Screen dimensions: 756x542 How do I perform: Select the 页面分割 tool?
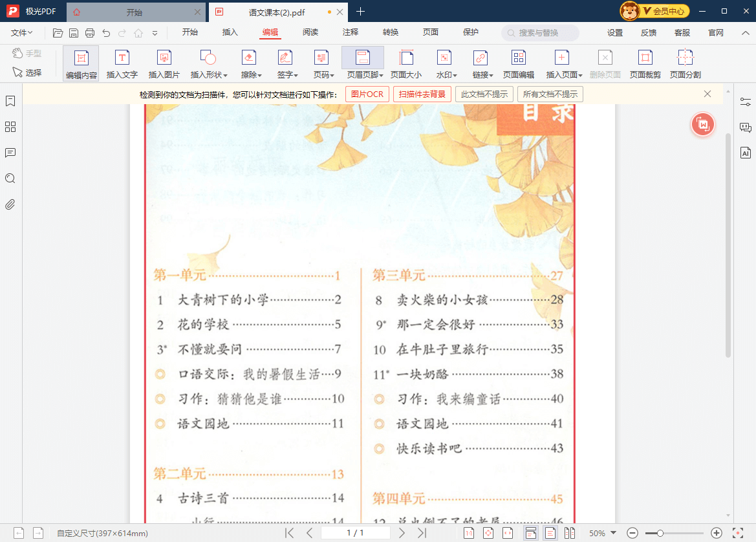point(684,63)
